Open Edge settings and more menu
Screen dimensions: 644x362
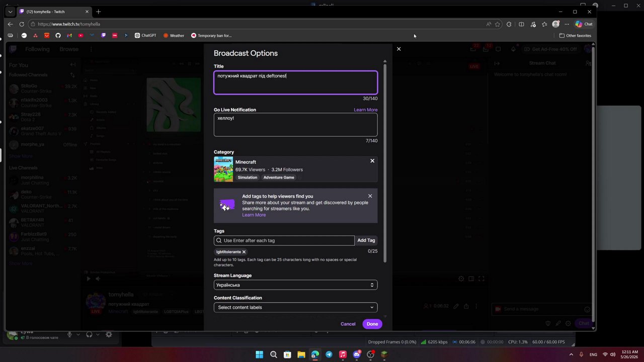[567, 24]
